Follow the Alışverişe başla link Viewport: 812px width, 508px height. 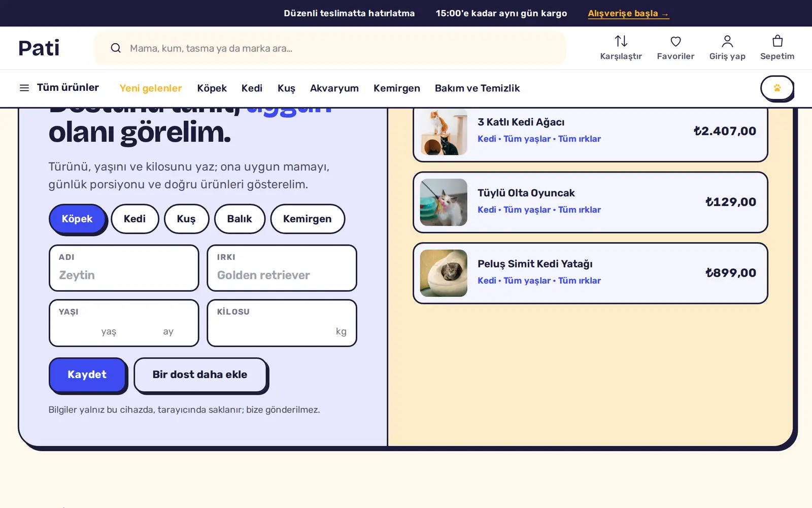coord(628,13)
